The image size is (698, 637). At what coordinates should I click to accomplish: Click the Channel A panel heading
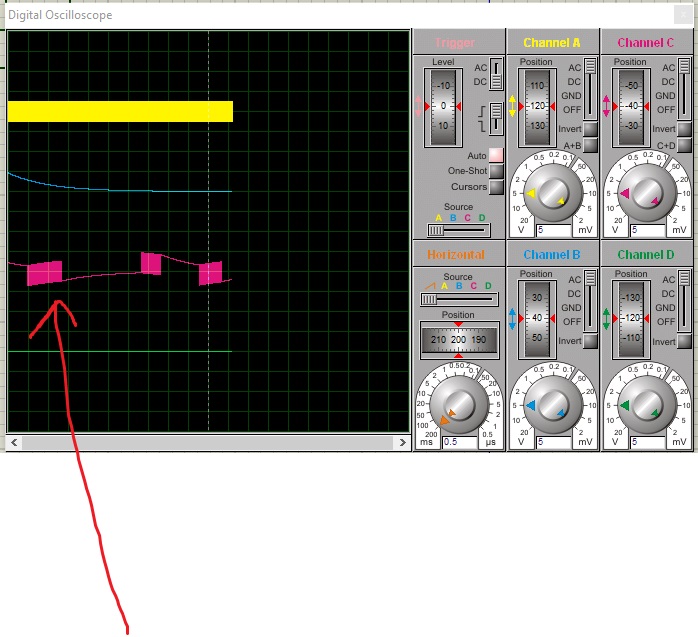(x=552, y=43)
